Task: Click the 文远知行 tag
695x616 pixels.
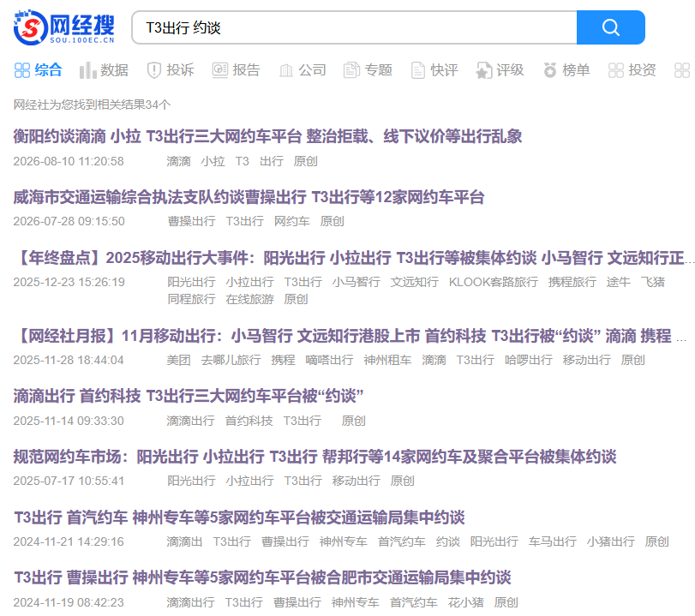Action: pos(415,282)
